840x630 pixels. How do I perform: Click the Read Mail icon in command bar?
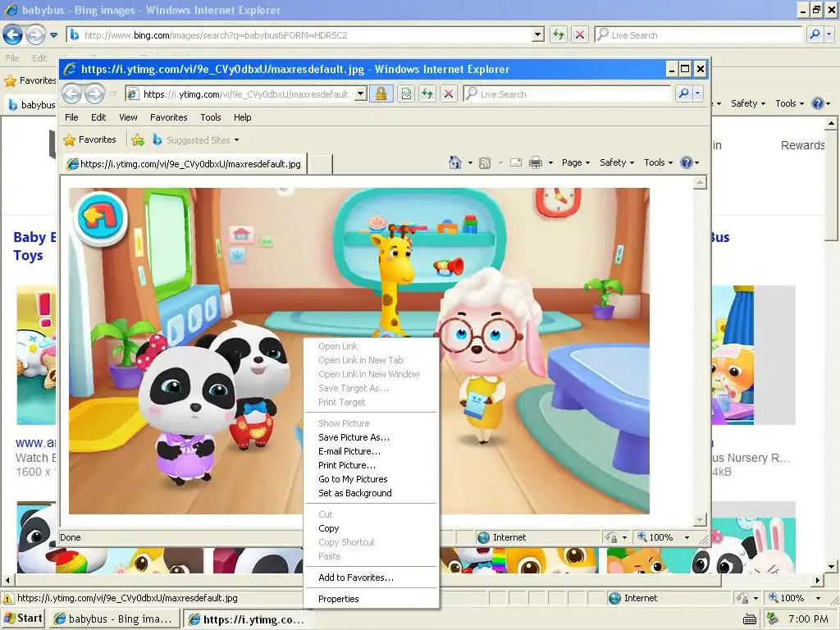point(516,162)
